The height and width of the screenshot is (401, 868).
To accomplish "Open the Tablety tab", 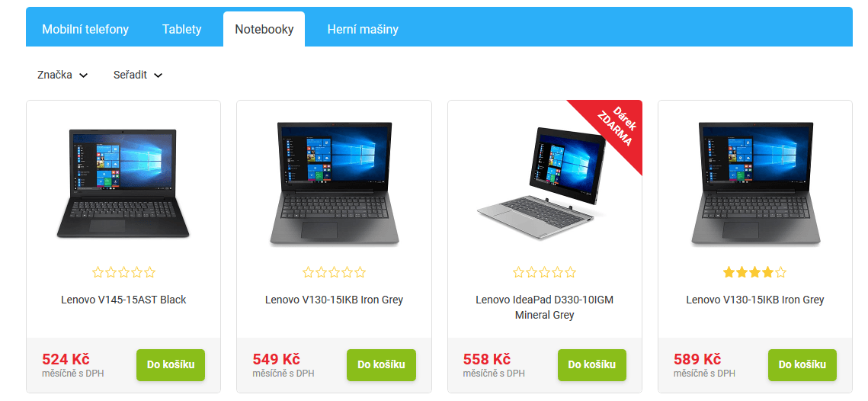I will (181, 30).
